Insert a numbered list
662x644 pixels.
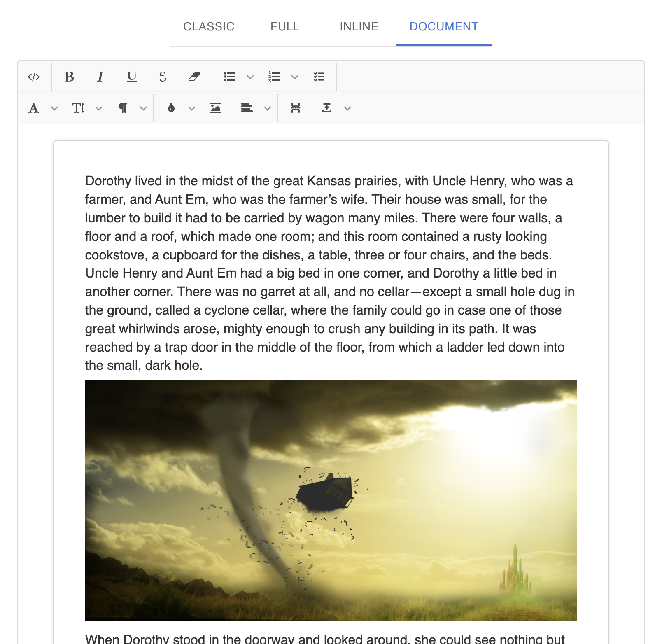click(x=274, y=77)
